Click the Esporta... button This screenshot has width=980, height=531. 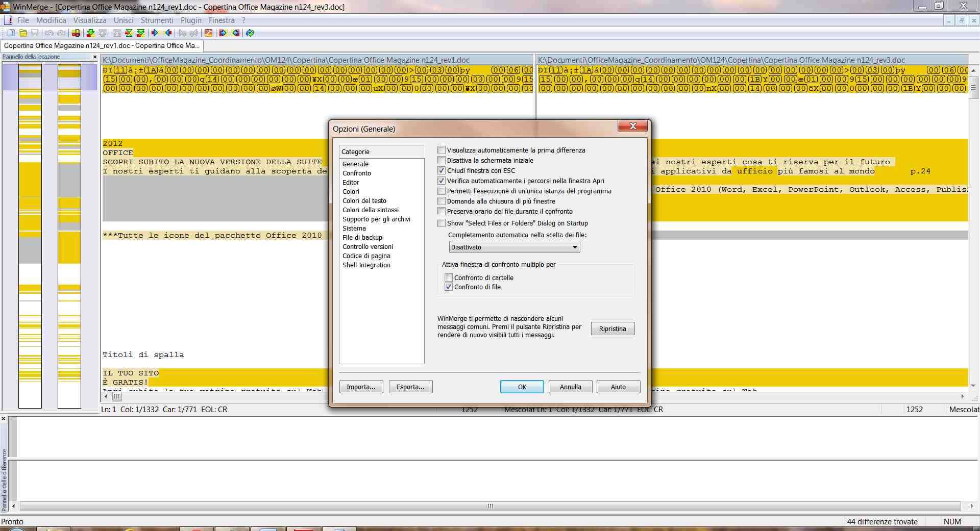pyautogui.click(x=410, y=387)
